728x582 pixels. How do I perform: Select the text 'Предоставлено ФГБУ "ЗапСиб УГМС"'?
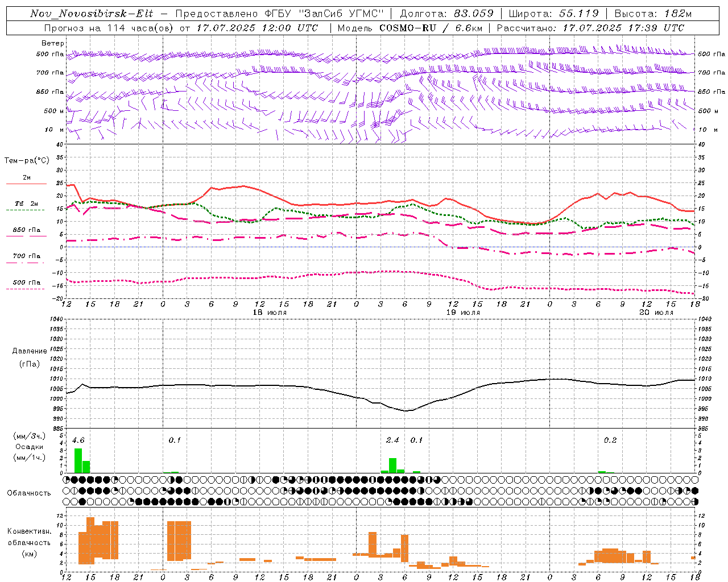[280, 14]
